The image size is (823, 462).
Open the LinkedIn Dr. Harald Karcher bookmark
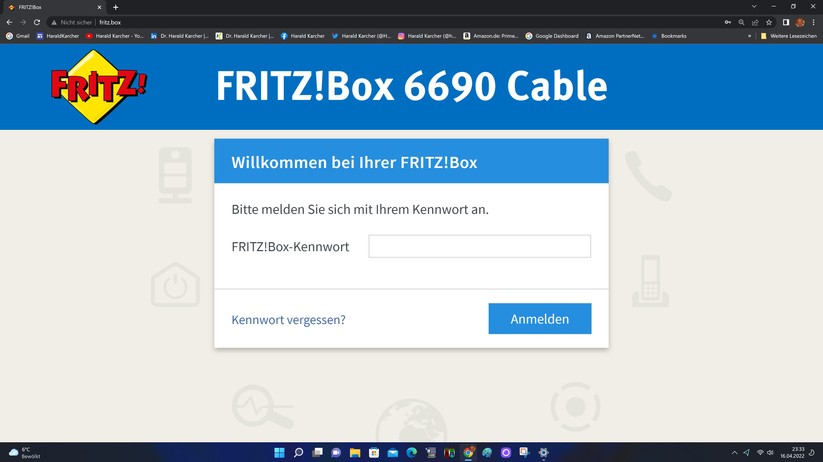(180, 36)
